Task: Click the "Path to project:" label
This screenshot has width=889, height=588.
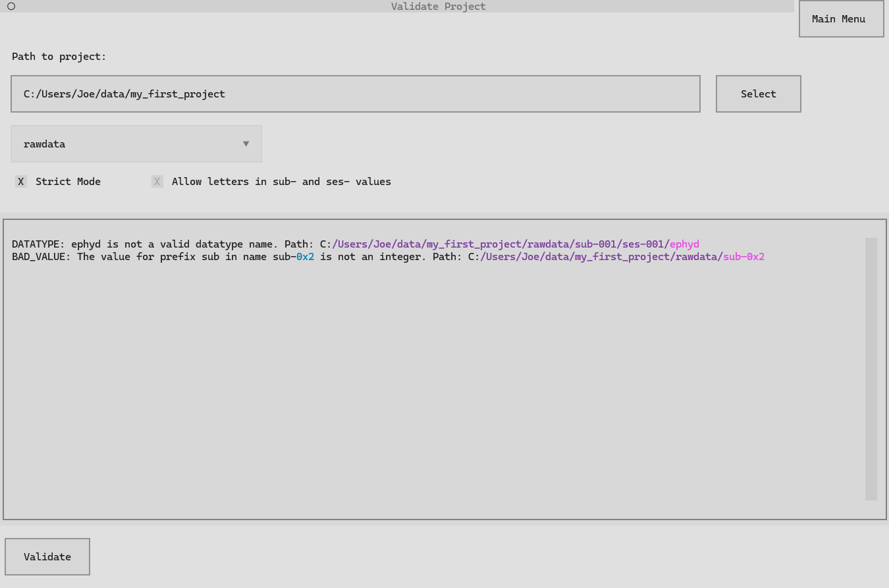Action: point(59,57)
